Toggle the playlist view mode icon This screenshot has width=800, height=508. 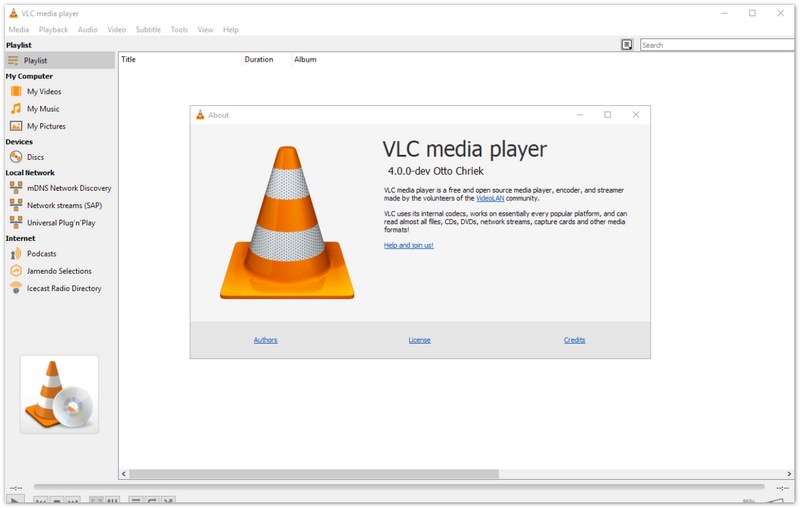point(627,45)
